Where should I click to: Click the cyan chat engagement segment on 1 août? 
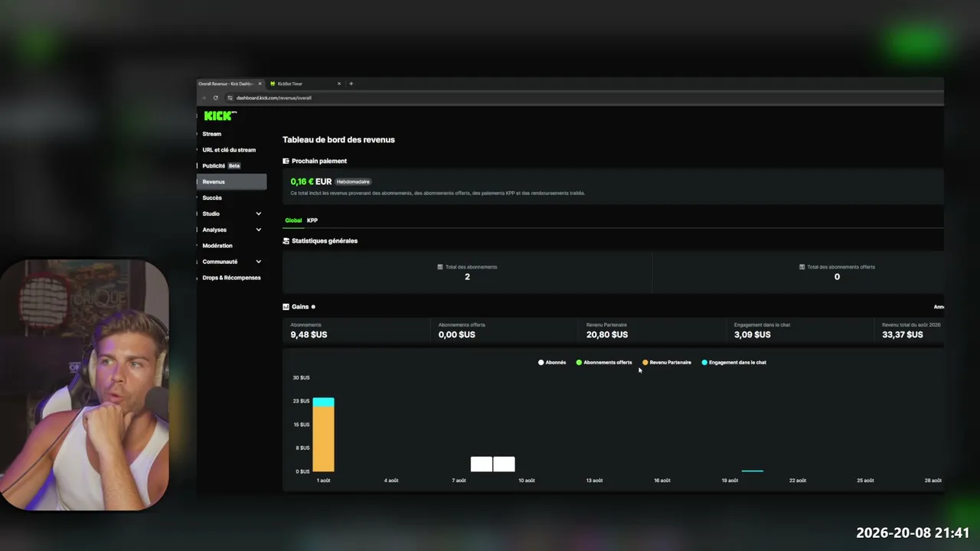pos(323,402)
